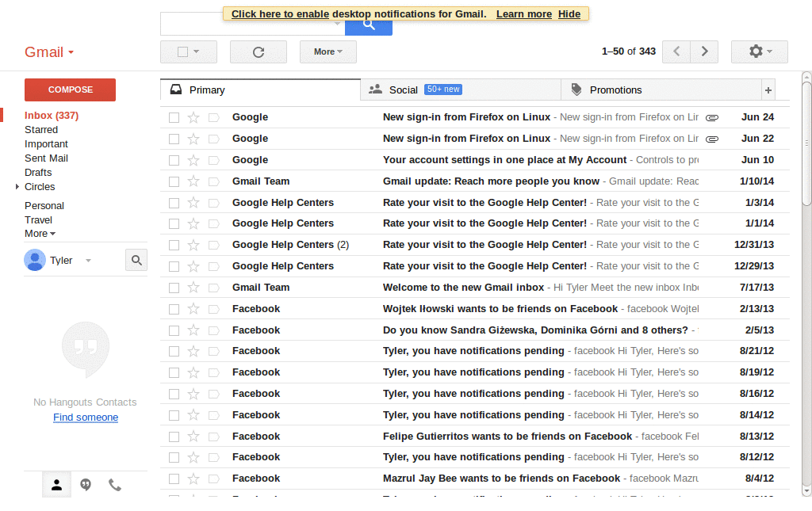812x511 pixels.
Task: Open the Drafts folder
Action: click(x=38, y=172)
